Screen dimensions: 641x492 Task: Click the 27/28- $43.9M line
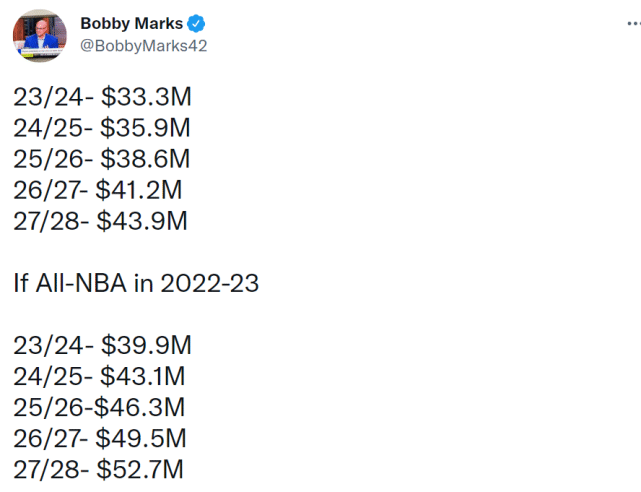[100, 221]
